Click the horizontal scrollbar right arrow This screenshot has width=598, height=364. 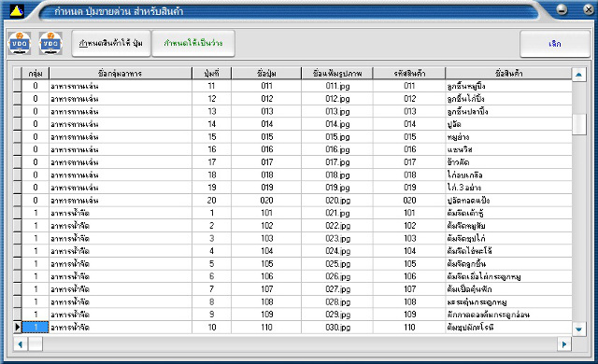pyautogui.click(x=564, y=344)
